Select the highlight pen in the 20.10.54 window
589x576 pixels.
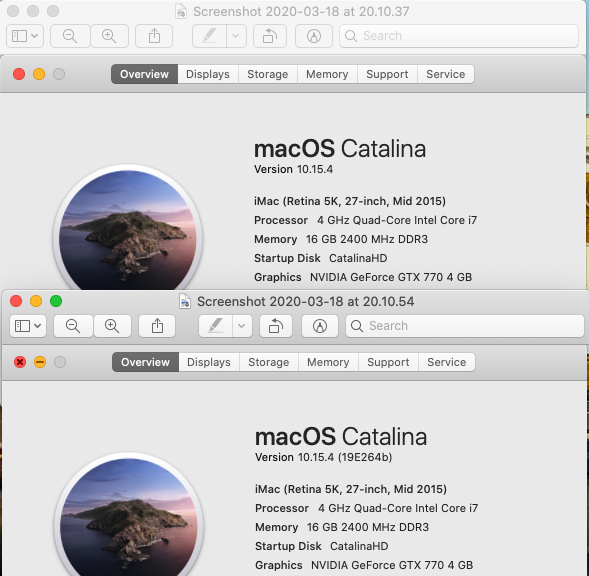point(216,326)
